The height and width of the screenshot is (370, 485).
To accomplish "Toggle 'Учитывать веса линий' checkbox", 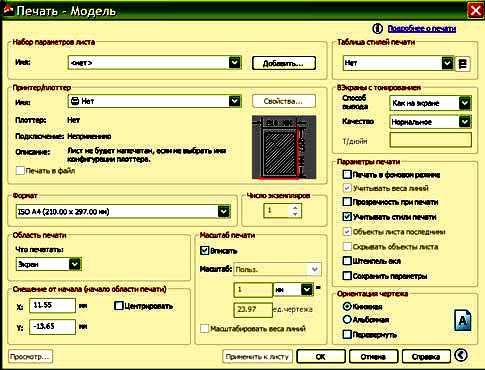I will [x=347, y=188].
